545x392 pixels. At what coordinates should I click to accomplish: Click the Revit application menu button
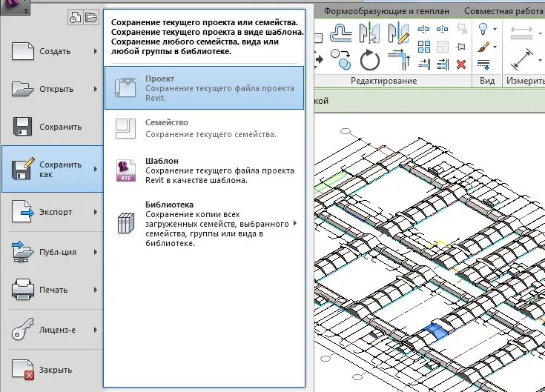15,6
